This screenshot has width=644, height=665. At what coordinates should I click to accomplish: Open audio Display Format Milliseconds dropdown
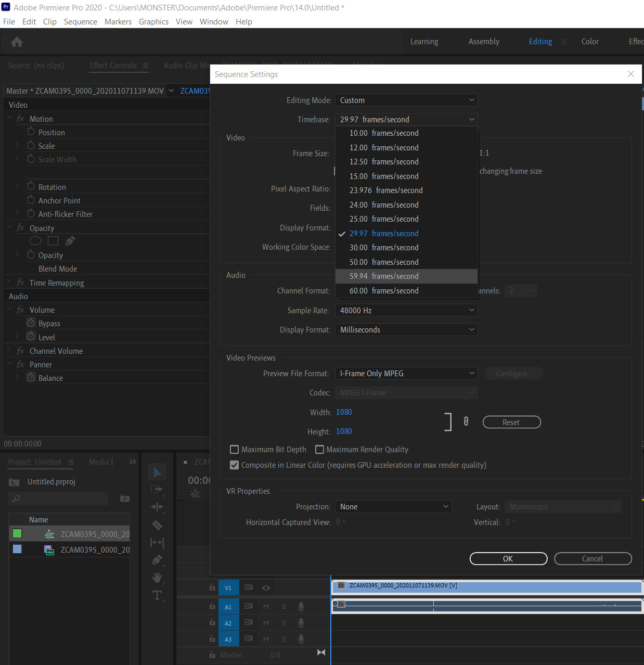pos(406,329)
